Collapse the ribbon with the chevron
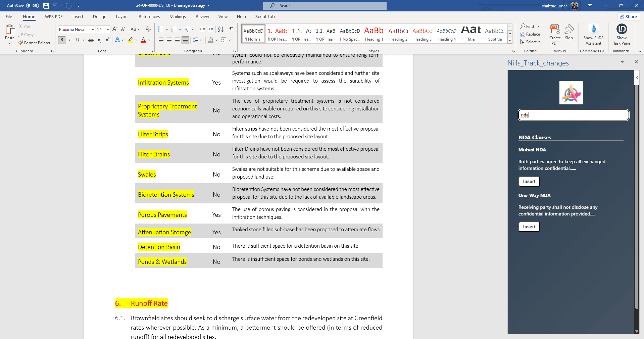644x339 pixels. 640,51
